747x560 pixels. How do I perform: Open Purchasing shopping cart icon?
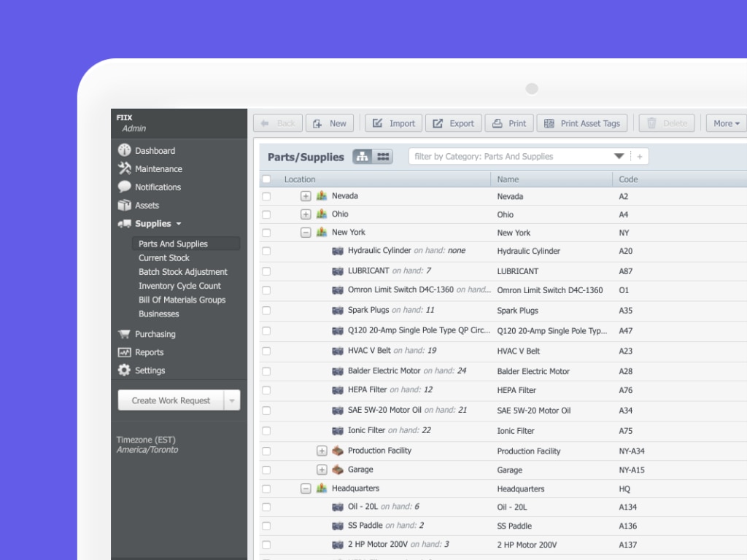click(124, 334)
